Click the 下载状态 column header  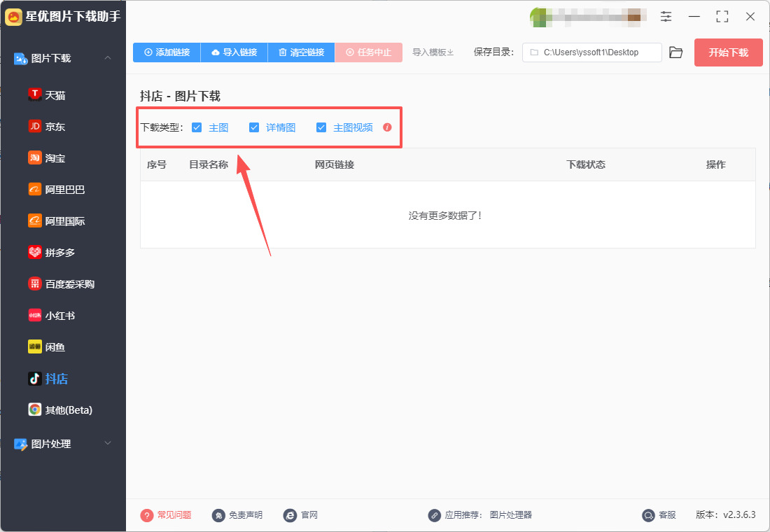click(x=586, y=164)
